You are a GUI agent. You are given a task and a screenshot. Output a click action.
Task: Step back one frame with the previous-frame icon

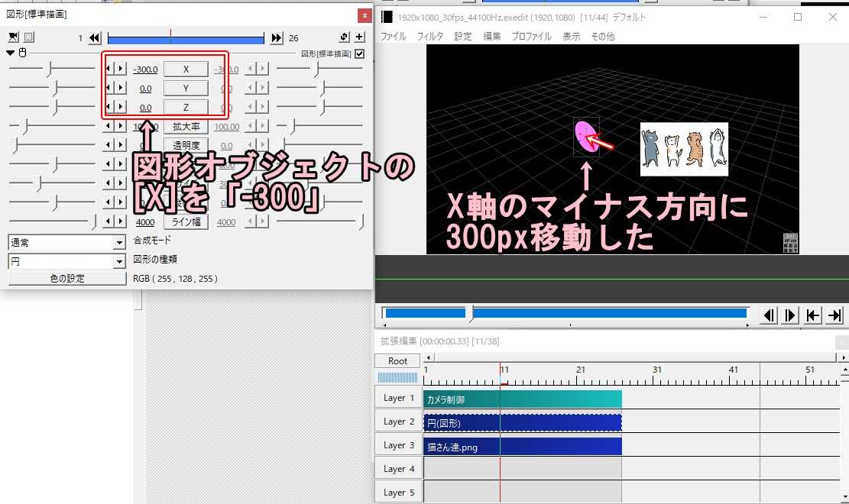[x=767, y=315]
